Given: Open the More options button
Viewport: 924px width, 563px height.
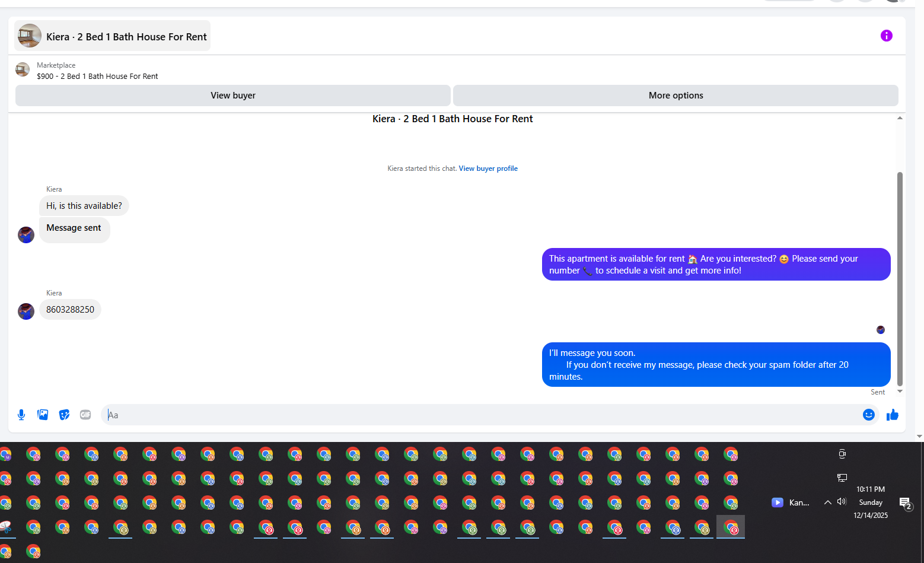Looking at the screenshot, I should pyautogui.click(x=676, y=96).
